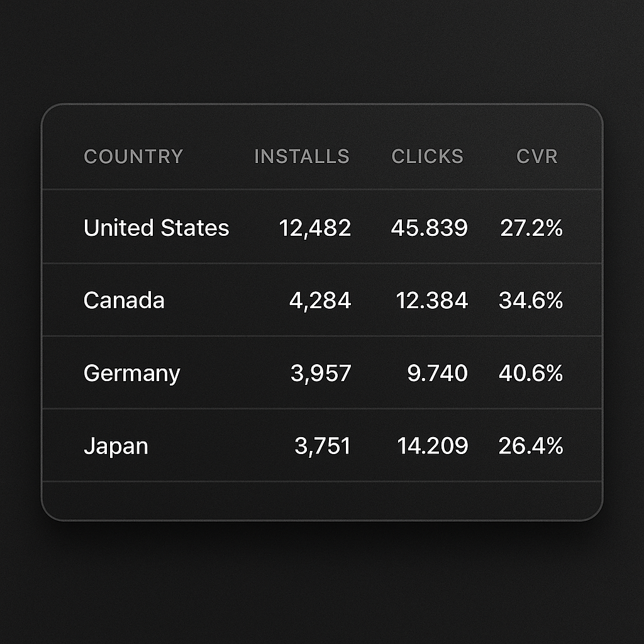Select the 4,284 installs cell
Image resolution: width=644 pixels, height=644 pixels.
click(x=320, y=301)
